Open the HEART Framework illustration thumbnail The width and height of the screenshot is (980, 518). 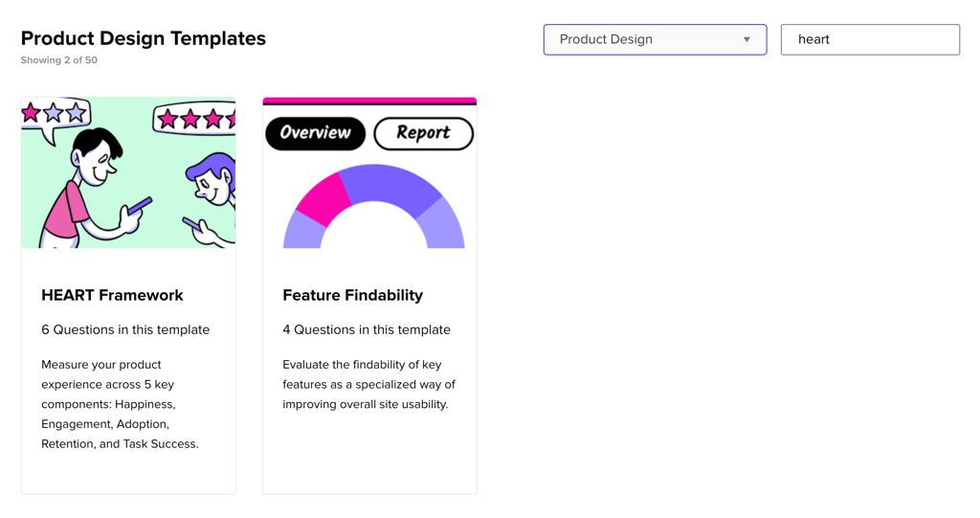(x=128, y=173)
